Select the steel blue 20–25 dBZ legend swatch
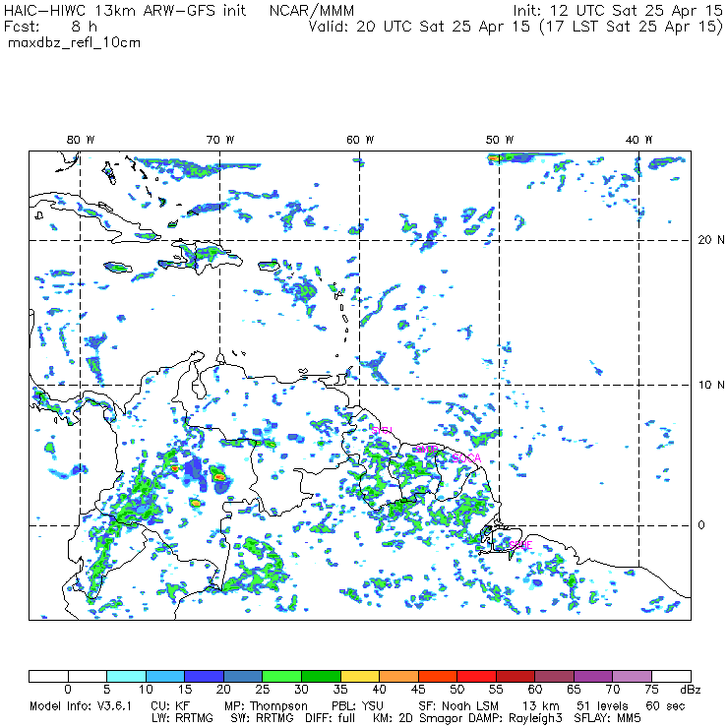 pyautogui.click(x=243, y=676)
